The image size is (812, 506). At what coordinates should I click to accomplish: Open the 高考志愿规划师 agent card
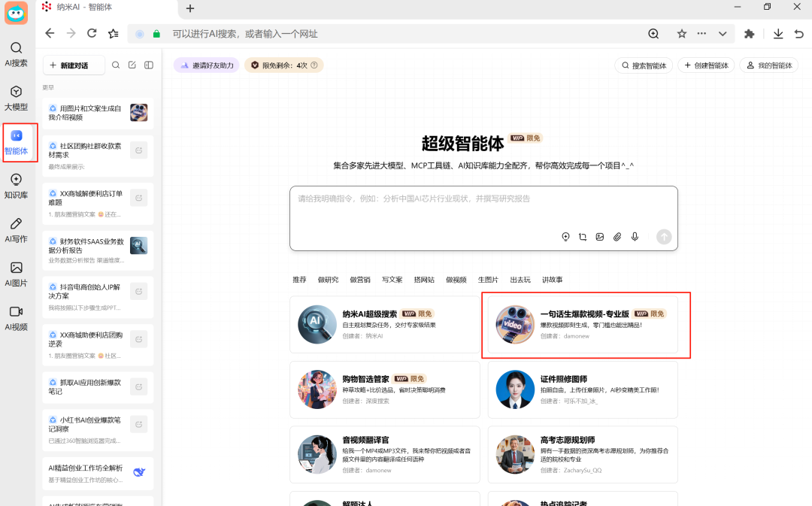583,455
